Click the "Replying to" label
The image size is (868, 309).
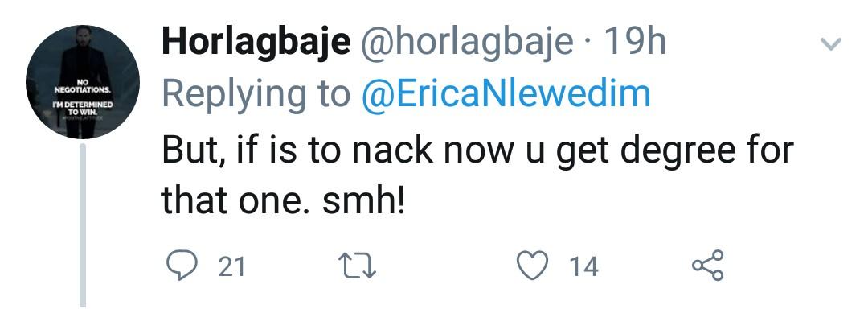[256, 95]
